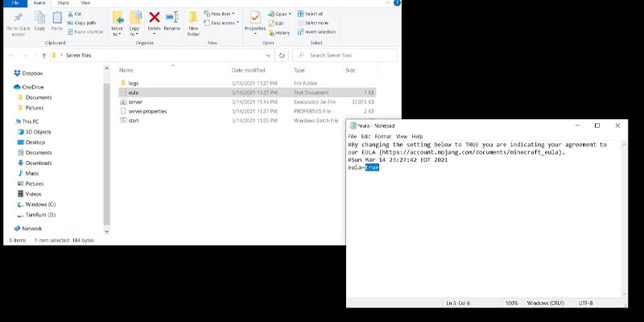Open Desktop in navigation pane
This screenshot has height=322, width=644.
tap(31, 142)
